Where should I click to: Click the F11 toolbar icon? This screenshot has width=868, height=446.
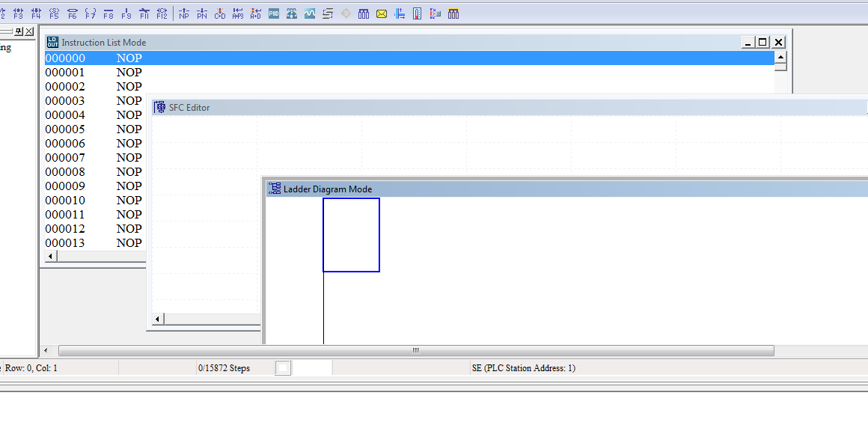pos(144,13)
